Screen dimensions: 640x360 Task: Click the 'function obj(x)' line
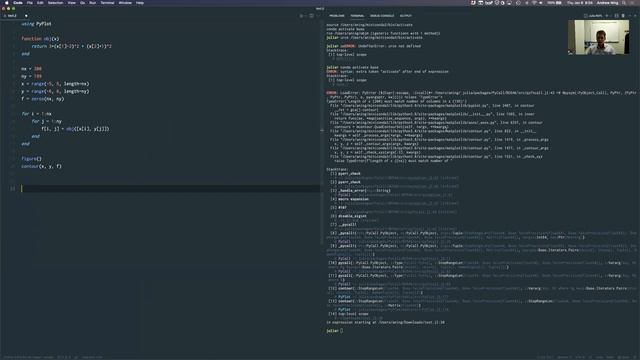click(x=40, y=38)
